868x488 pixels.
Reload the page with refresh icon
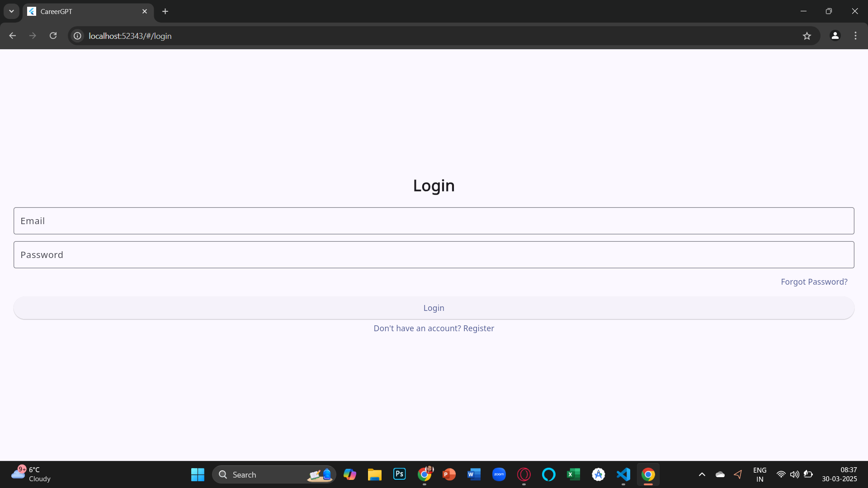pos(53,36)
